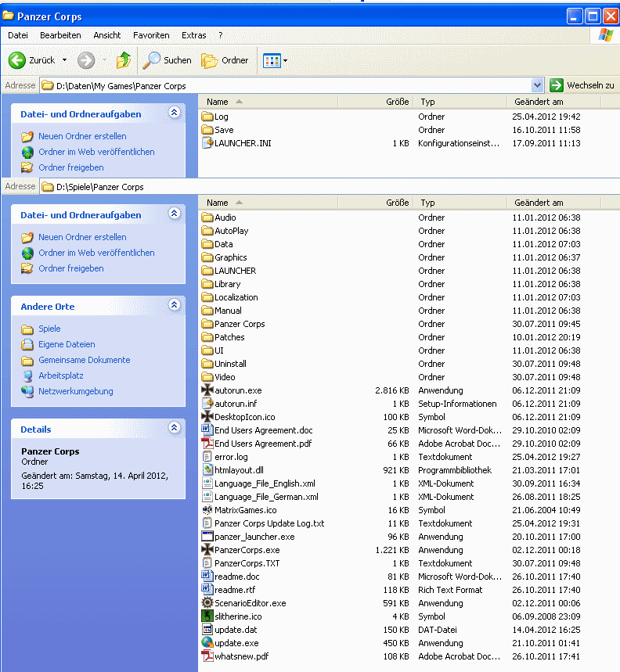Expand the view mode dropdown arrow
The height and width of the screenshot is (672, 620).
pyautogui.click(x=286, y=60)
